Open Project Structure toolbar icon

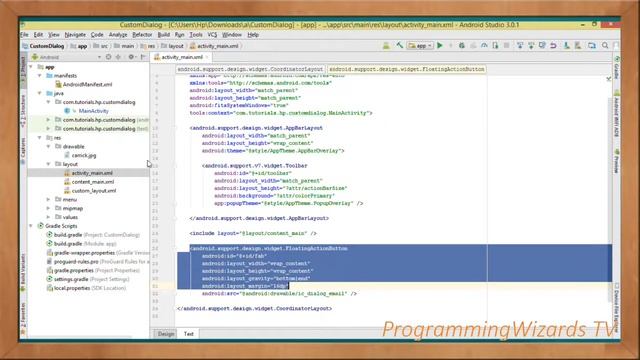pos(592,46)
